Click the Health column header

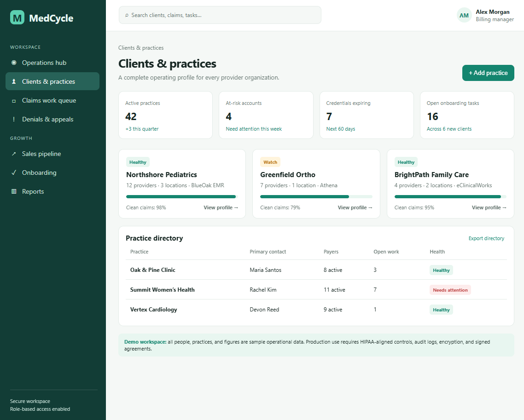click(437, 252)
